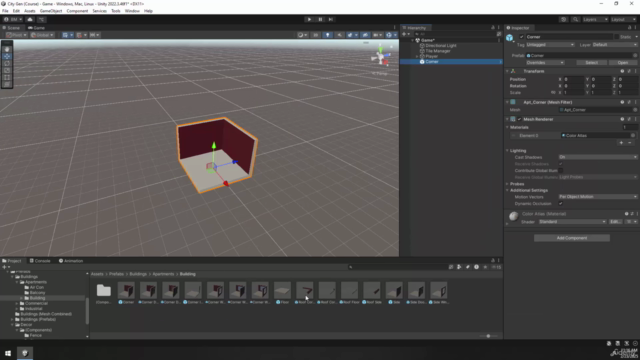Open the Window menu
This screenshot has width=640, height=360.
point(132,11)
